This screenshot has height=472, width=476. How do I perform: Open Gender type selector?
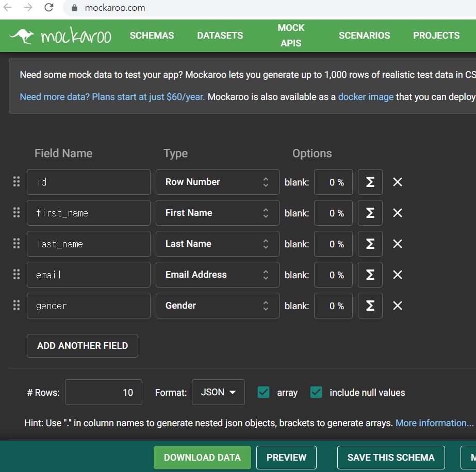[x=217, y=306]
